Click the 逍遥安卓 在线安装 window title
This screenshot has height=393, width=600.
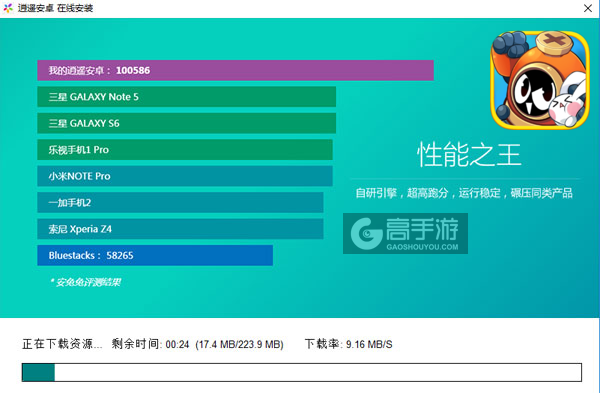coord(55,8)
